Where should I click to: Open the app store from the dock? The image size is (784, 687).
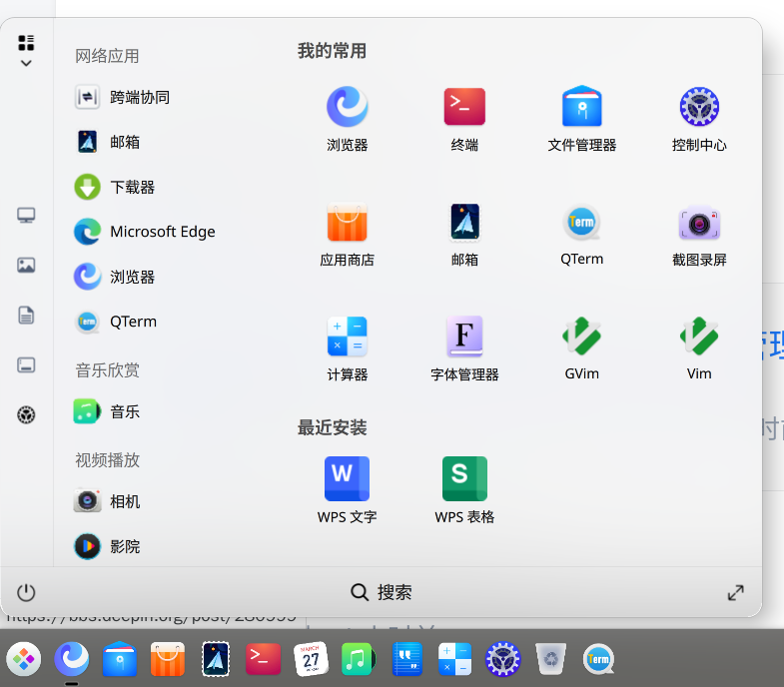coord(168,659)
